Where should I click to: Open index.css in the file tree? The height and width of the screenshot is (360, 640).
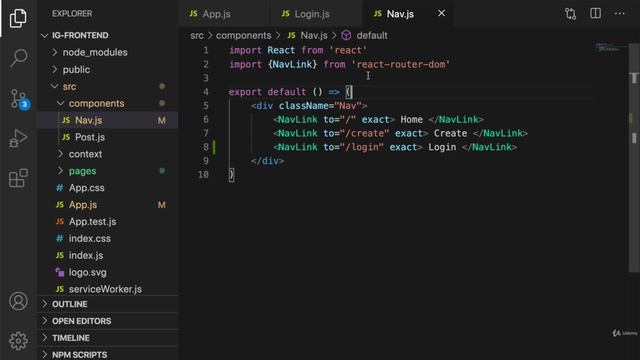point(108,238)
